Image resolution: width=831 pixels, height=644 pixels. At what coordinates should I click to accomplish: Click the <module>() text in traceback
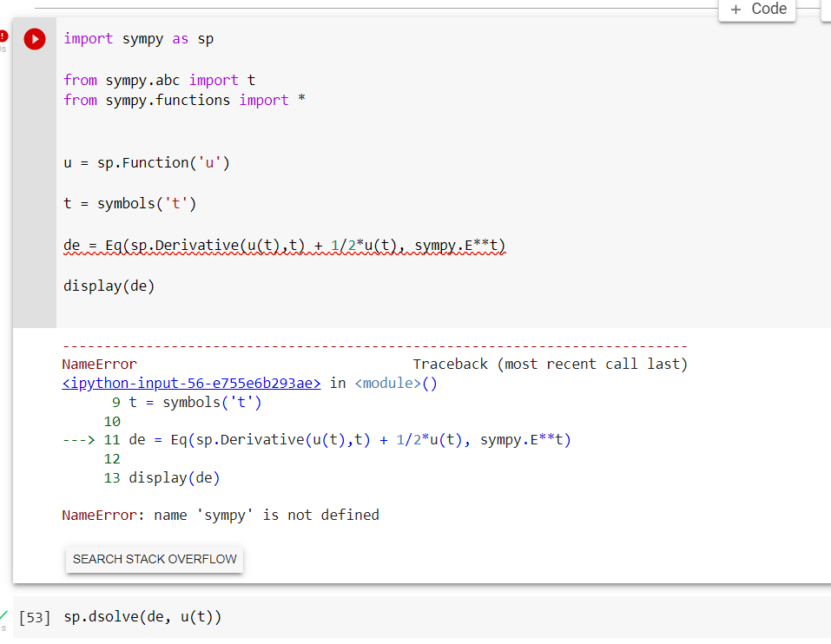[x=396, y=384]
